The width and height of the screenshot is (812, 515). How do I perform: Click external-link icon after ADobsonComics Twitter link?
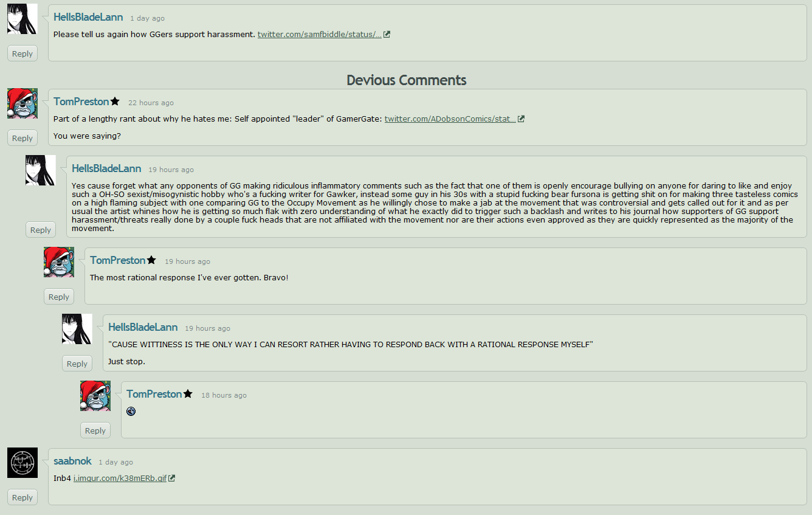point(521,119)
